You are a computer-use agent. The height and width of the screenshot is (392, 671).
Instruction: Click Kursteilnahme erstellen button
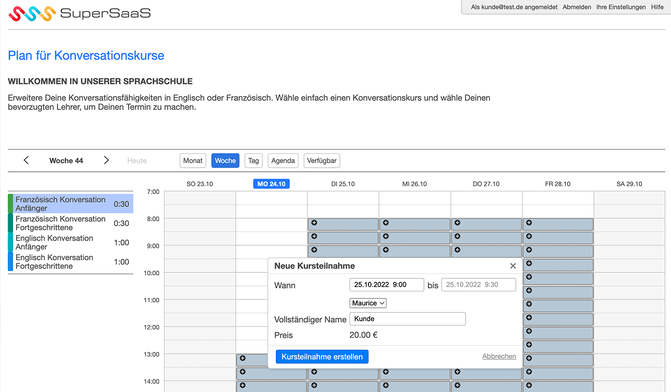[x=322, y=356]
